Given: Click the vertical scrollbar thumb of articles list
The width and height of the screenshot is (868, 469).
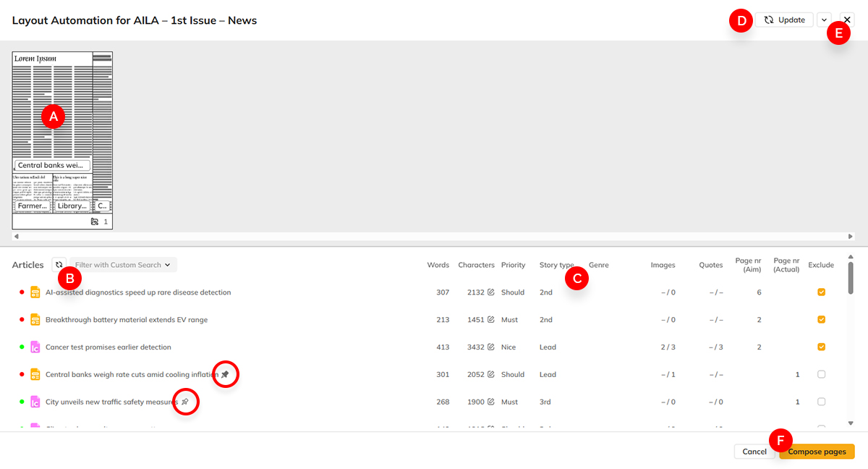Looking at the screenshot, I should 851,278.
